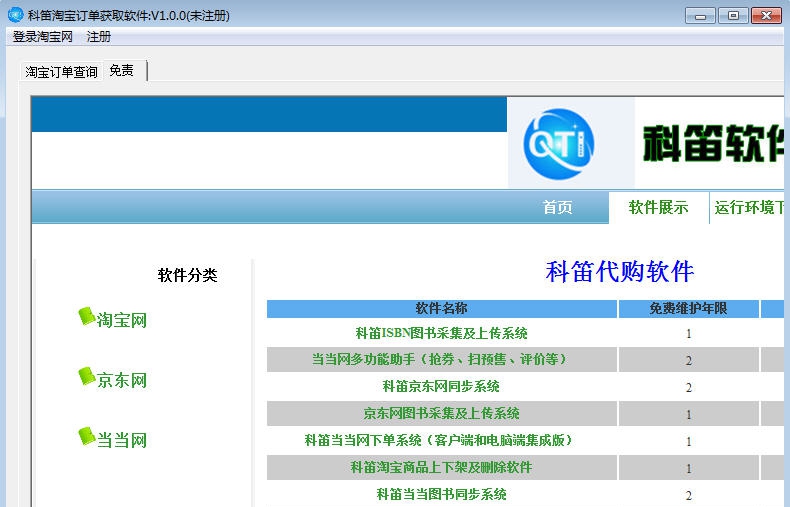Click the 软件分类 sidebar heading
Image resolution: width=790 pixels, height=507 pixels.
tap(187, 275)
